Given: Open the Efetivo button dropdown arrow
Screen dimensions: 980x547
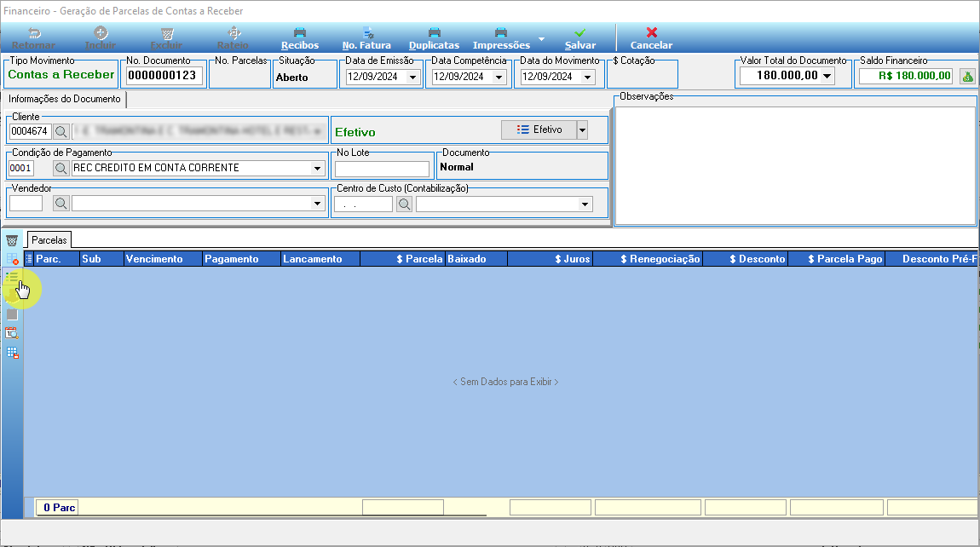Looking at the screenshot, I should [583, 130].
